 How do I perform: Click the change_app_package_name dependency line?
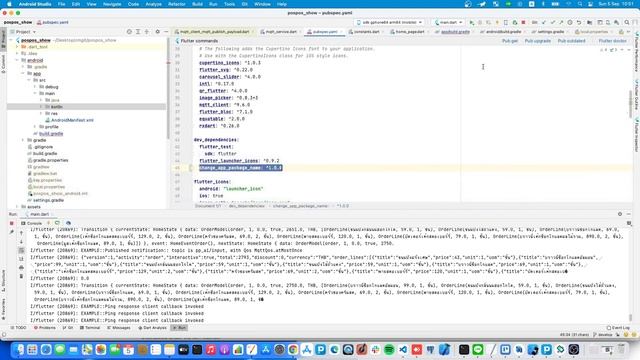[240, 168]
